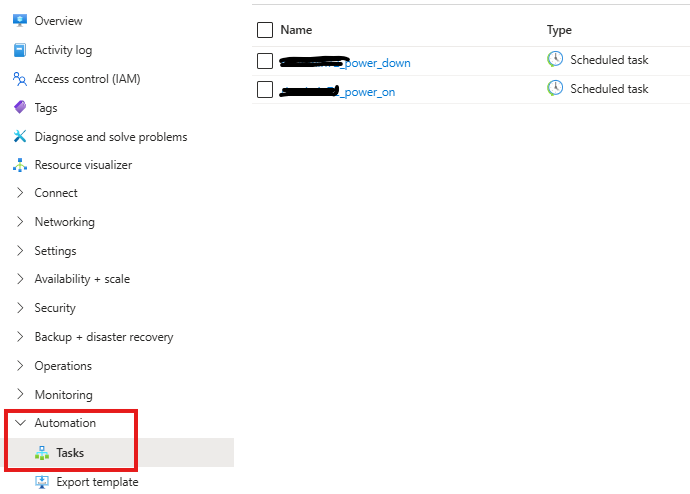
Task: Click the Networking label
Action: tap(65, 222)
